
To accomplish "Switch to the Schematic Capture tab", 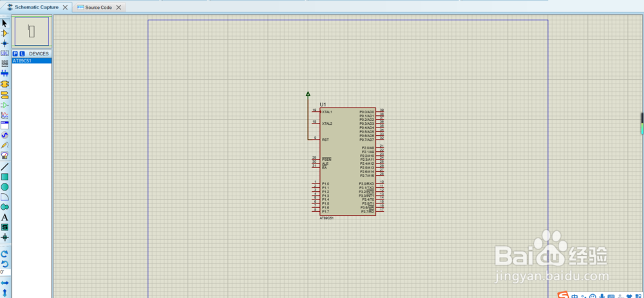I will [36, 7].
